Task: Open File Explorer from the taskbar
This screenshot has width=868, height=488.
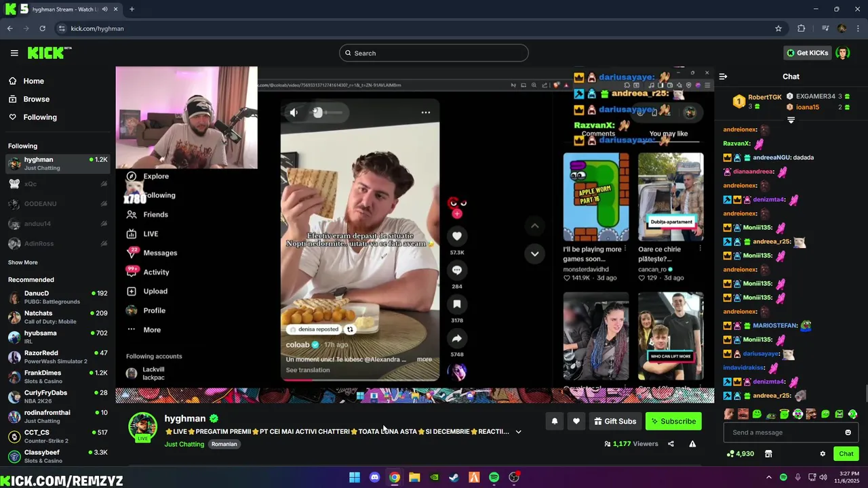Action: pos(414,477)
